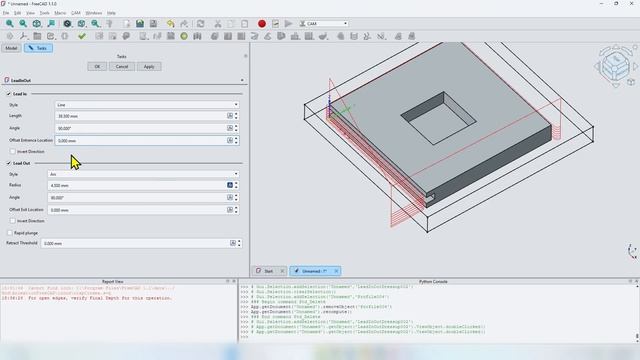Click the execute macro play icon

click(x=289, y=24)
